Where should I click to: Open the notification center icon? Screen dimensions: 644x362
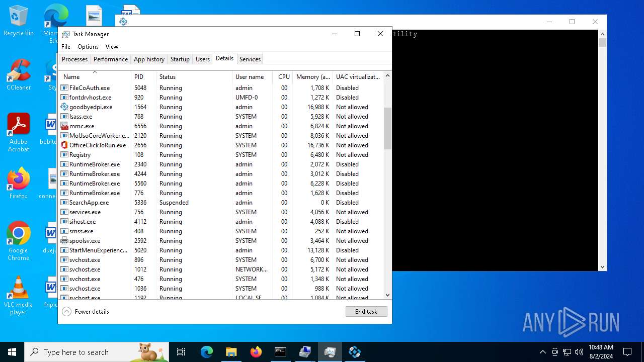(x=627, y=352)
